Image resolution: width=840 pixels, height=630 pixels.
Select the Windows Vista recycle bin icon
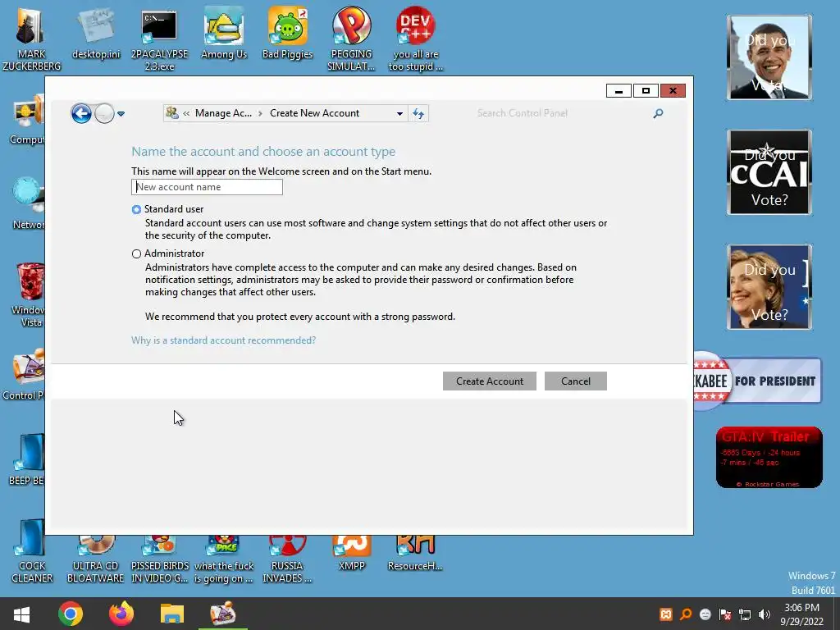(28, 294)
